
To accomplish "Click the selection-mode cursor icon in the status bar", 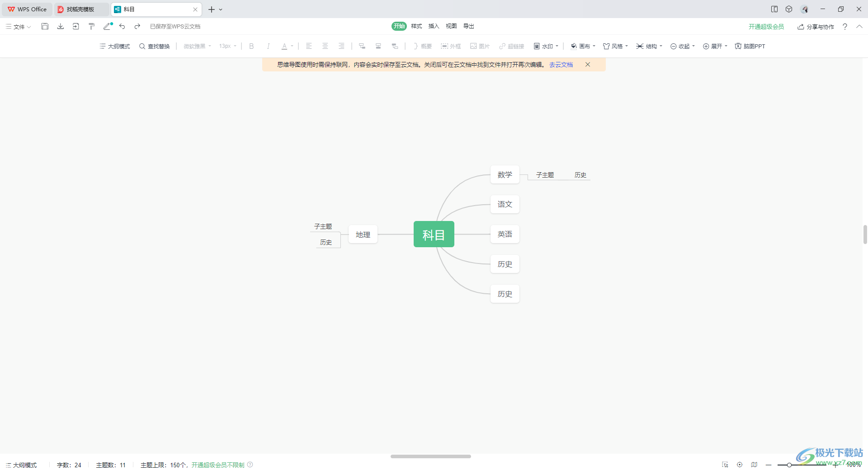I will pos(725,465).
